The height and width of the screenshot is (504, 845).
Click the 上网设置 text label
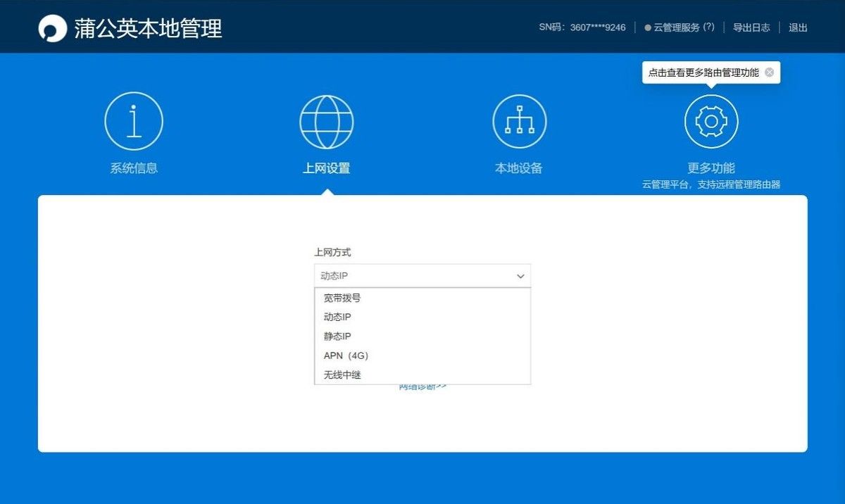[x=327, y=168]
